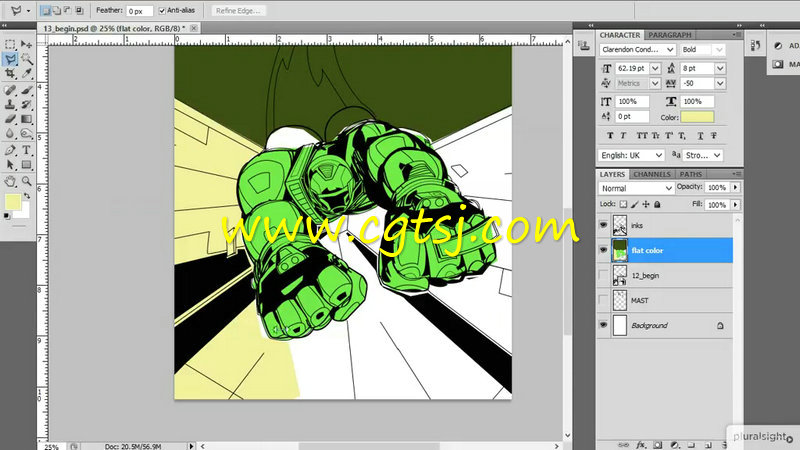The width and height of the screenshot is (800, 450).
Task: Select the Healing Brush tool
Action: (10, 90)
